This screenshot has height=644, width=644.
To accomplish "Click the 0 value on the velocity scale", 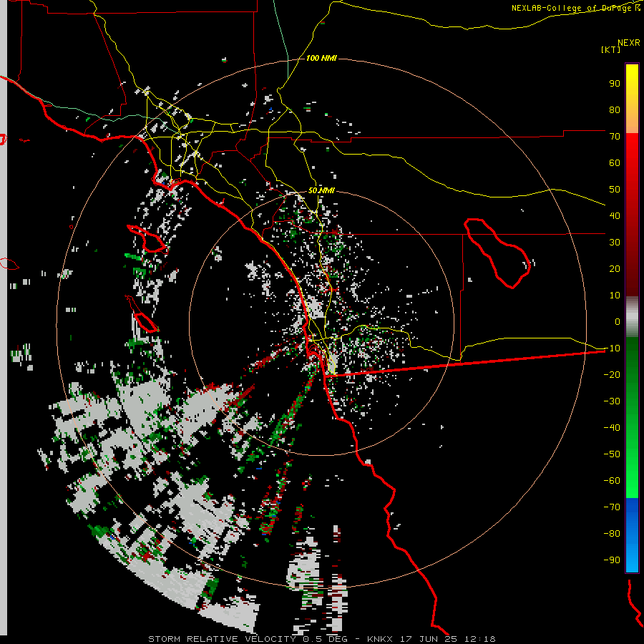I will [x=618, y=321].
